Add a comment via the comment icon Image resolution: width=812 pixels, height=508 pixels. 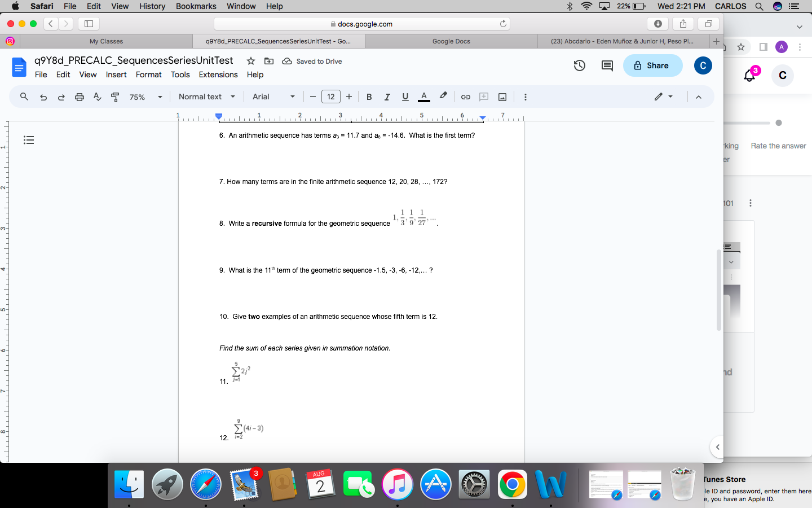point(484,97)
